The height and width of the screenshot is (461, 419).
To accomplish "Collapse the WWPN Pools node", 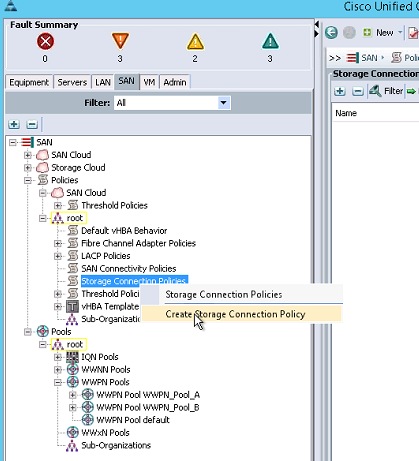I will point(58,382).
